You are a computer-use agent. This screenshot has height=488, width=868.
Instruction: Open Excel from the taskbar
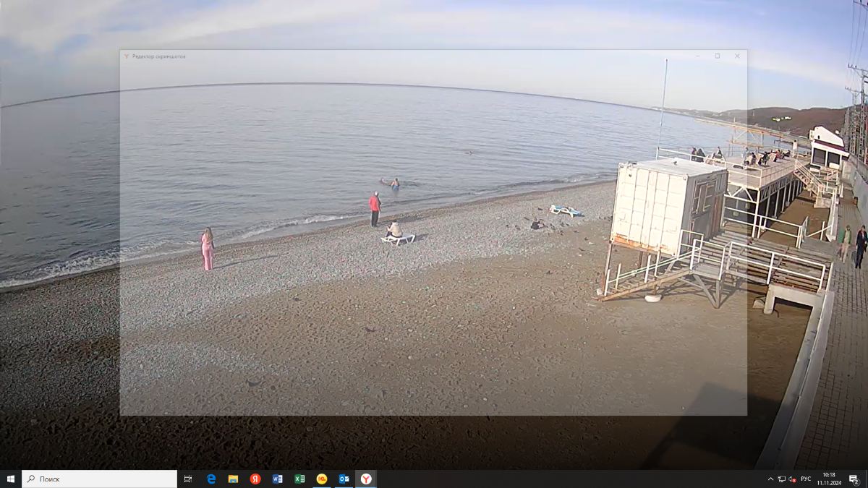click(299, 479)
